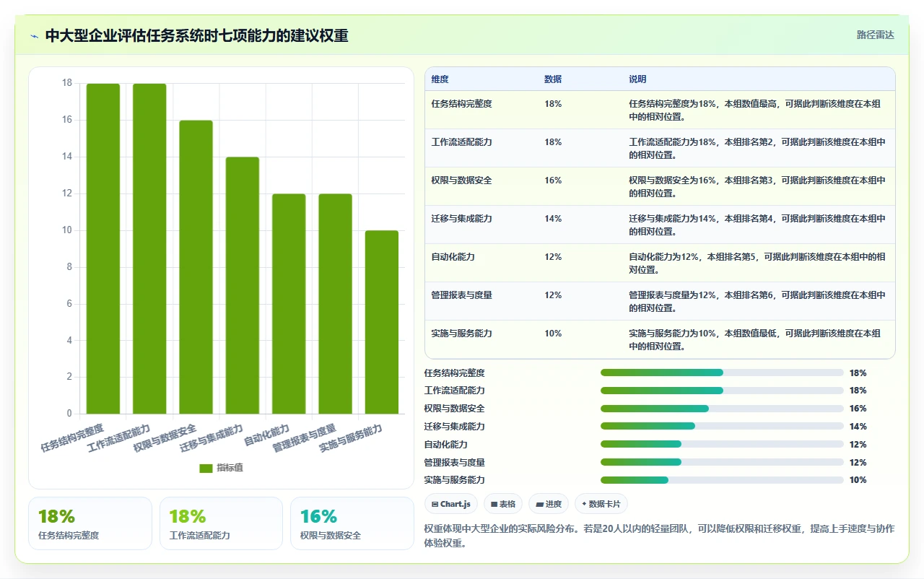
Task: Select the 权限与数据安全 cell in table
Action: click(x=461, y=180)
